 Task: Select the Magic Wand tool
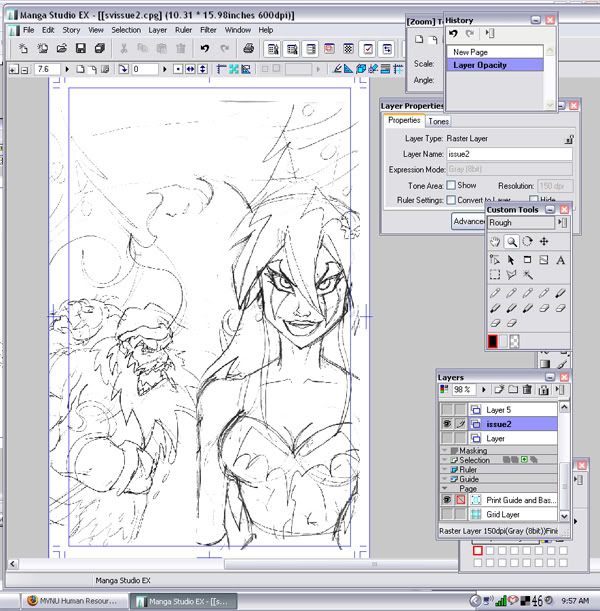pos(527,275)
